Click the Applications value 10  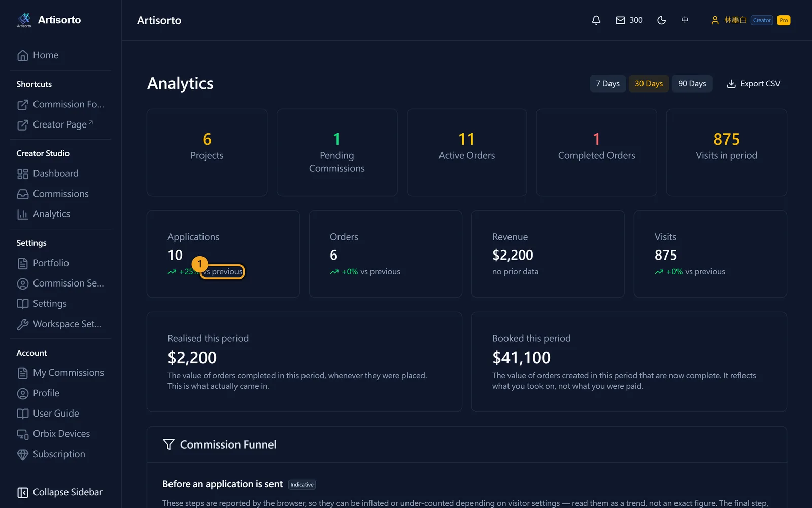(x=175, y=255)
